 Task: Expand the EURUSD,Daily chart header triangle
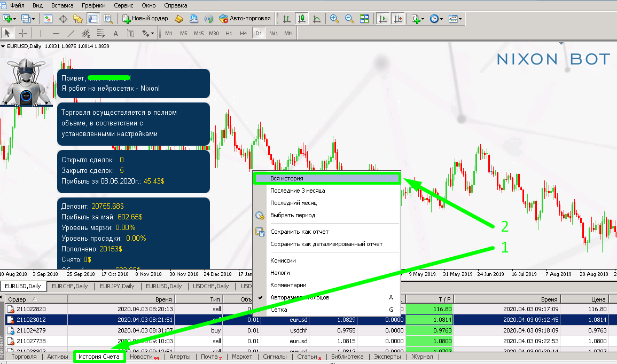3,46
